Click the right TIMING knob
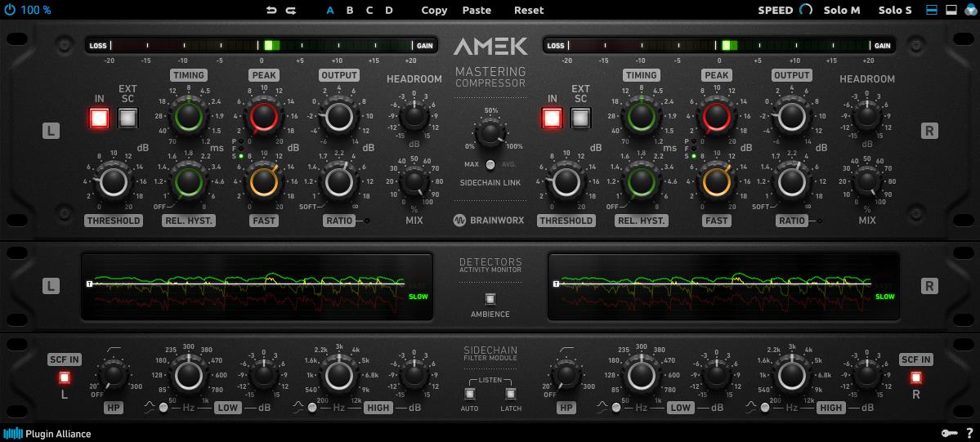Viewport: 980px width, 442px height. pyautogui.click(x=642, y=116)
